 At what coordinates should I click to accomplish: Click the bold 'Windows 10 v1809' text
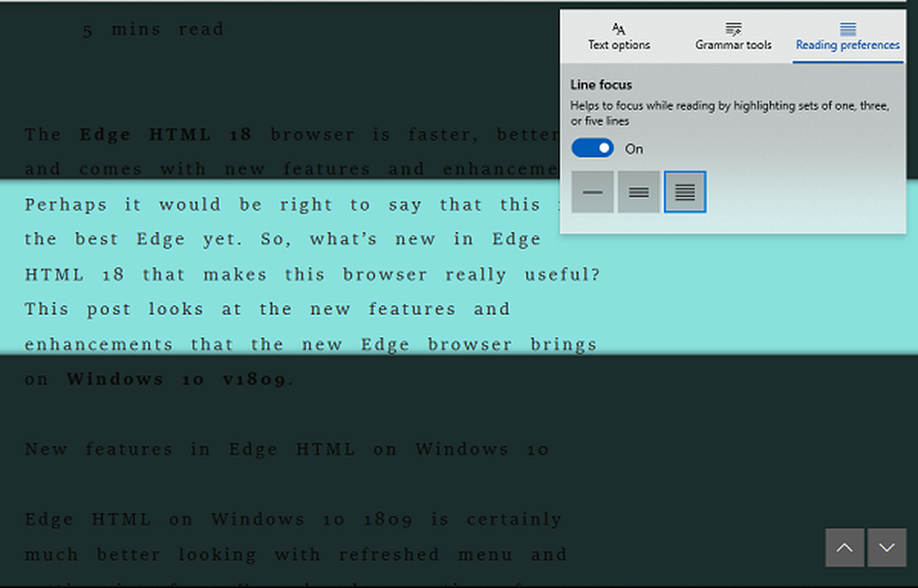point(177,379)
